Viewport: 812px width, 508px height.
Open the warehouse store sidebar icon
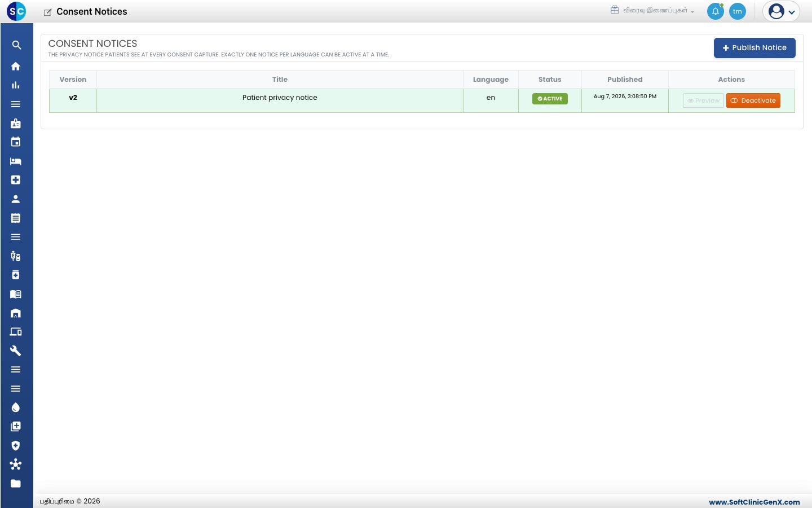click(16, 313)
